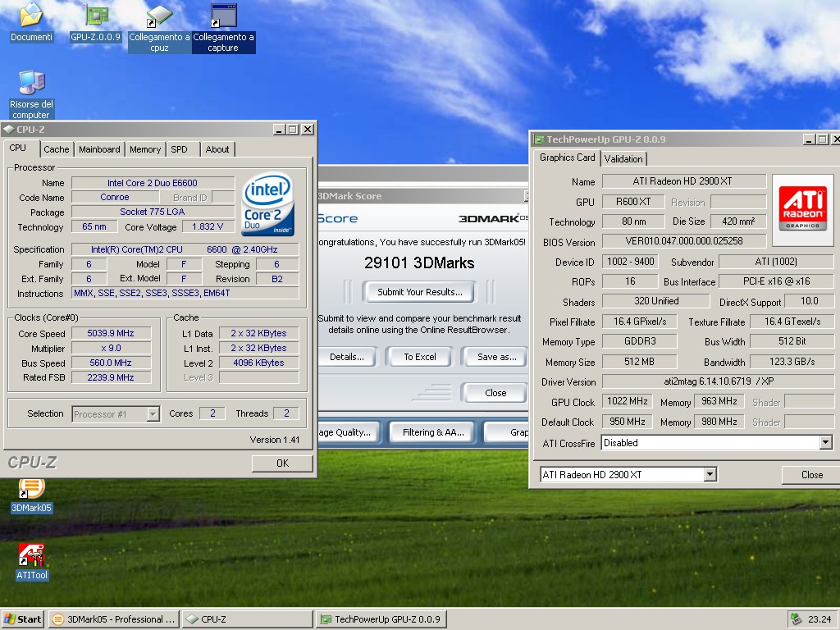Click Close in the GPU-Z window
Screen dimensions: 840x630
pyautogui.click(x=811, y=475)
